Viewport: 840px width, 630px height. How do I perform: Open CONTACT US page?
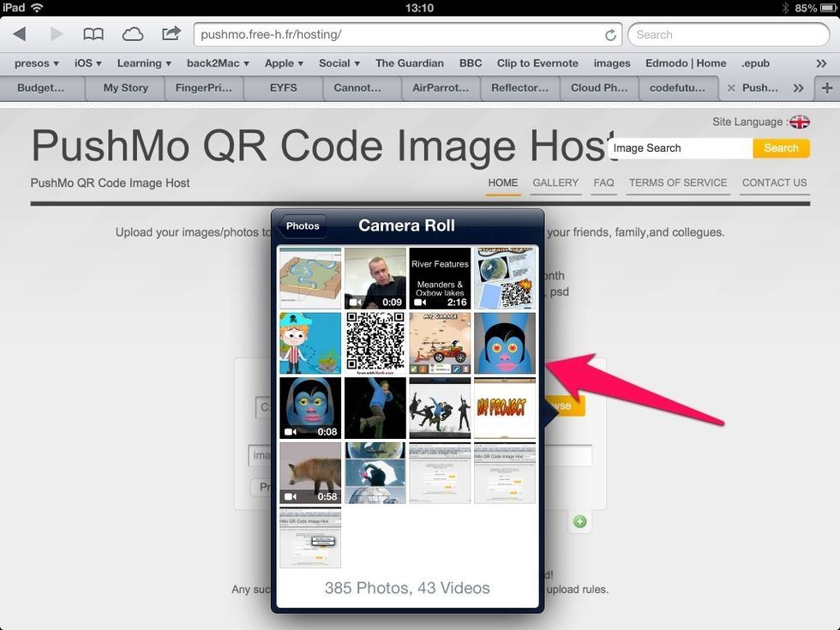point(774,183)
